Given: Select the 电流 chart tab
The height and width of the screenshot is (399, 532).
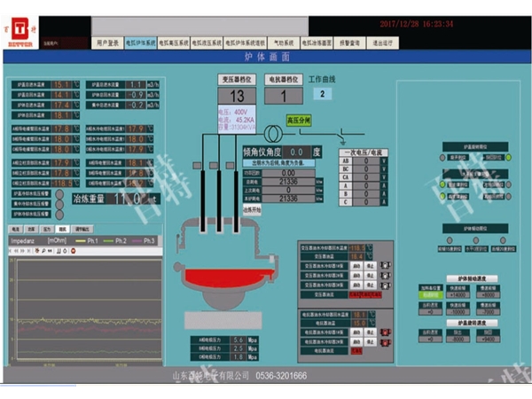Looking at the screenshot, I should pyautogui.click(x=17, y=228).
